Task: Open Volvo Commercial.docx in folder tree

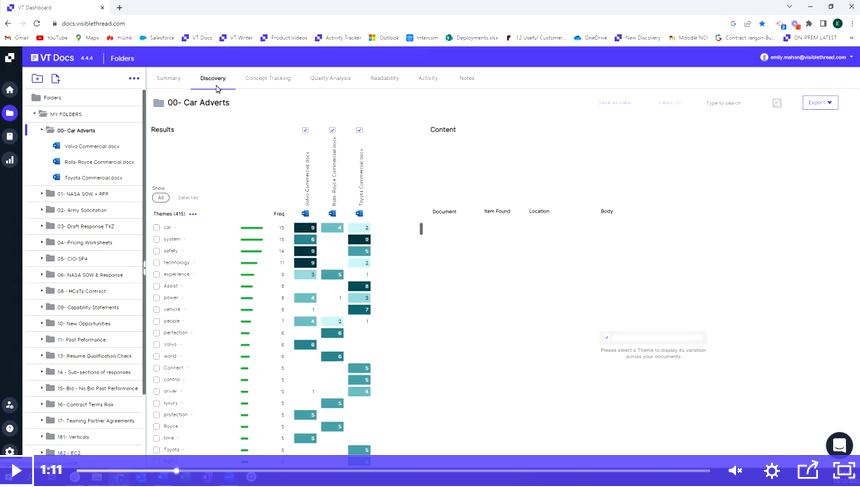Action: (91, 146)
